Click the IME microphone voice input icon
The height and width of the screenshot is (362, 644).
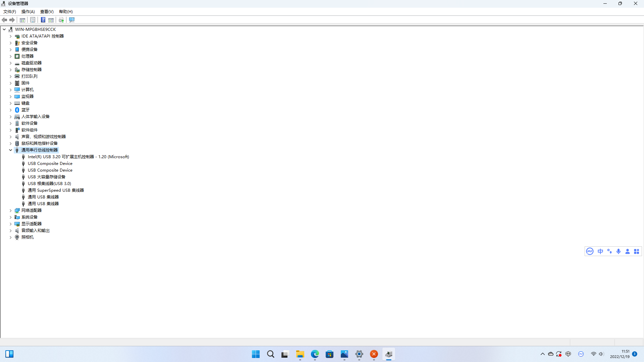click(619, 251)
